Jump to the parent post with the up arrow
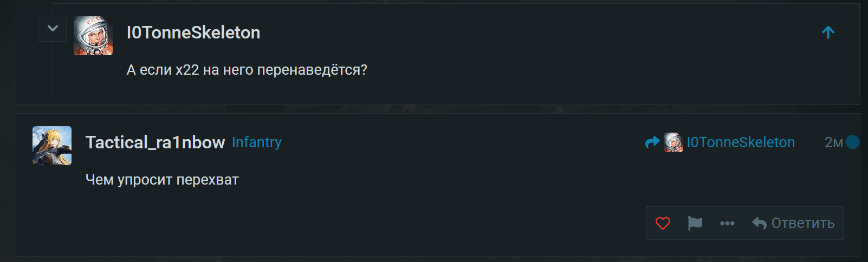Viewport: 868px width, 262px height. point(828,32)
